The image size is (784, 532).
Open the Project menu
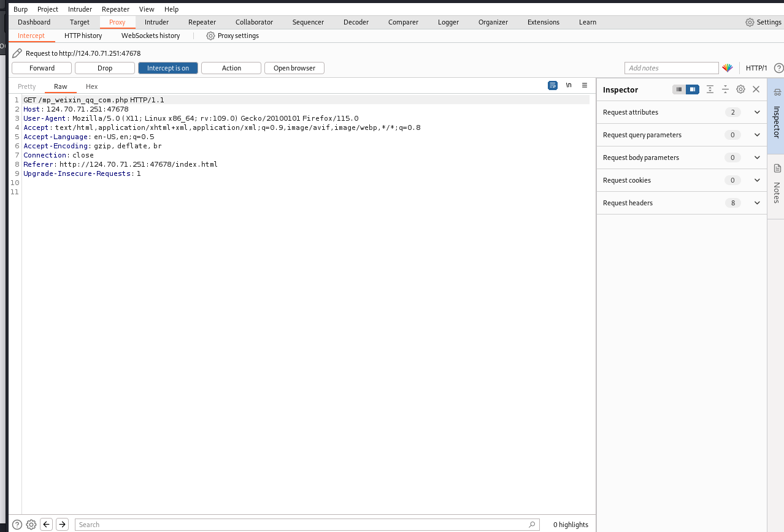(48, 9)
